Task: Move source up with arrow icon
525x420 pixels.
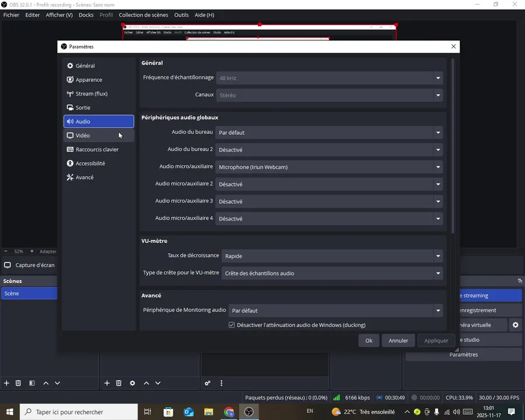Action: tap(146, 383)
